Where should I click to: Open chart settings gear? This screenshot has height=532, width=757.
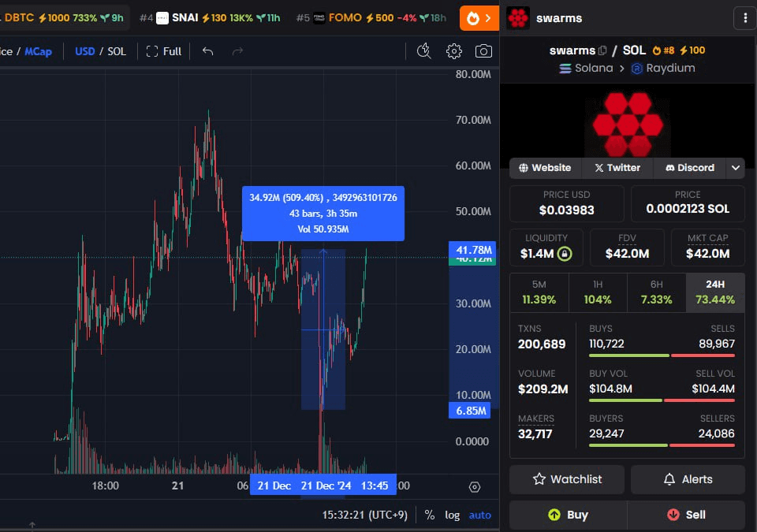pyautogui.click(x=454, y=50)
